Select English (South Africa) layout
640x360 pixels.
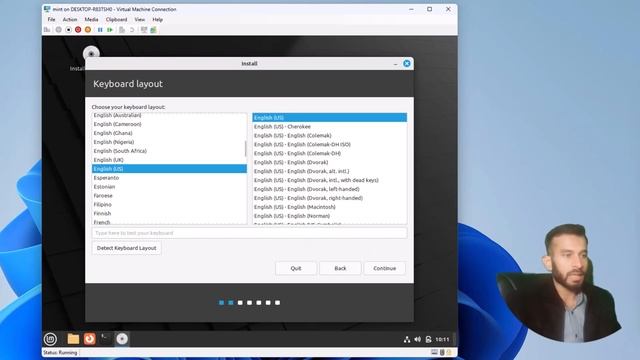pyautogui.click(x=169, y=151)
